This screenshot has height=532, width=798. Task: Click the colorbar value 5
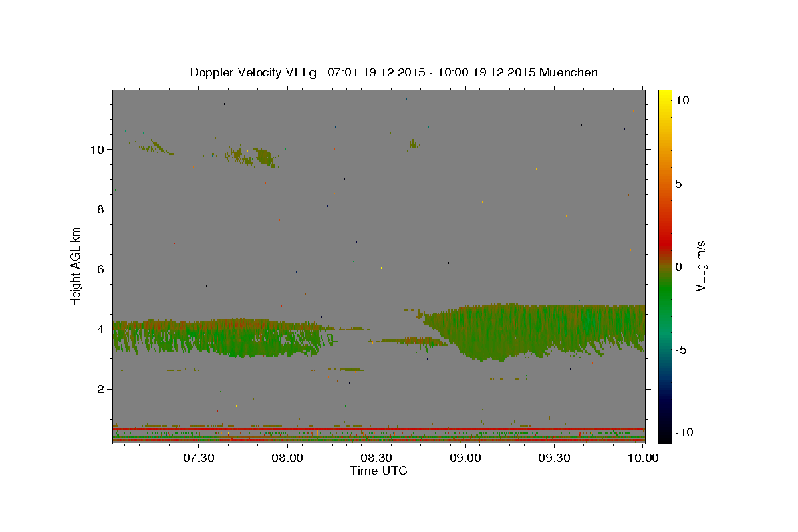[x=678, y=183]
